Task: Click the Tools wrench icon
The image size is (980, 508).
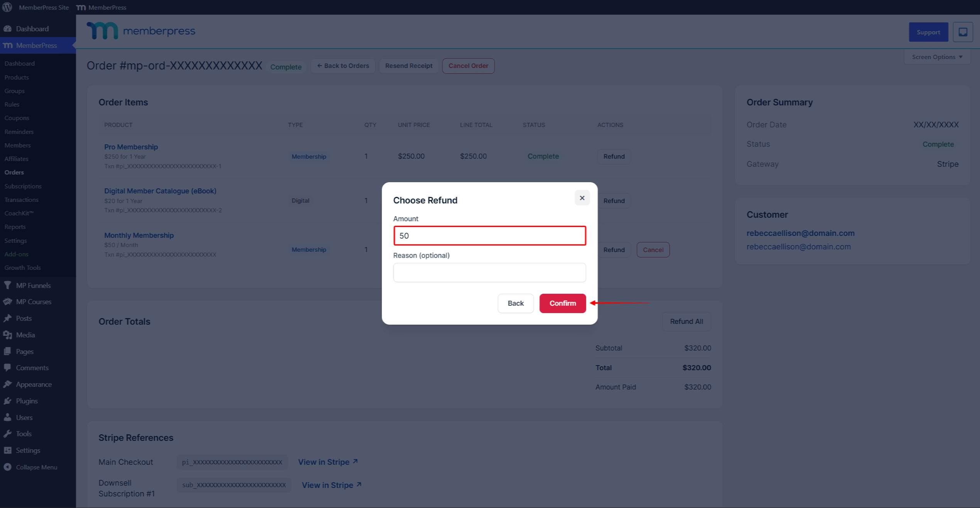Action: [x=7, y=433]
